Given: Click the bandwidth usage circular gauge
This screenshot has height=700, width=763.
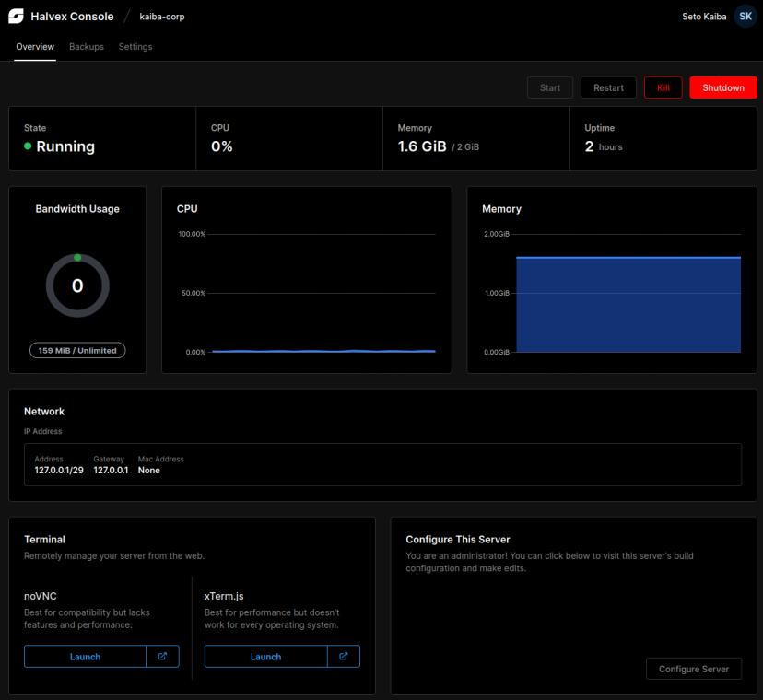Looking at the screenshot, I should click(77, 286).
